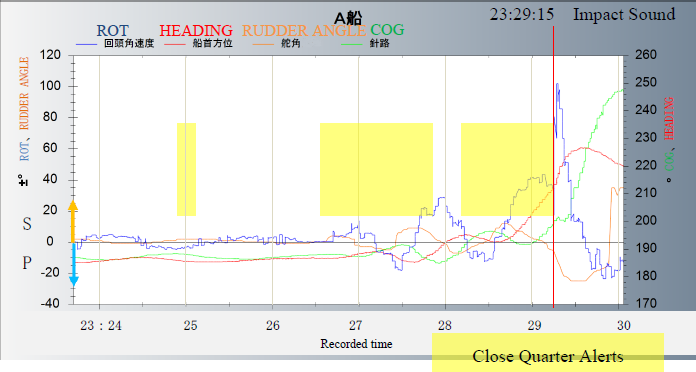This screenshot has height=372, width=696.
Task: Click the COG legend title text
Action: (x=387, y=30)
